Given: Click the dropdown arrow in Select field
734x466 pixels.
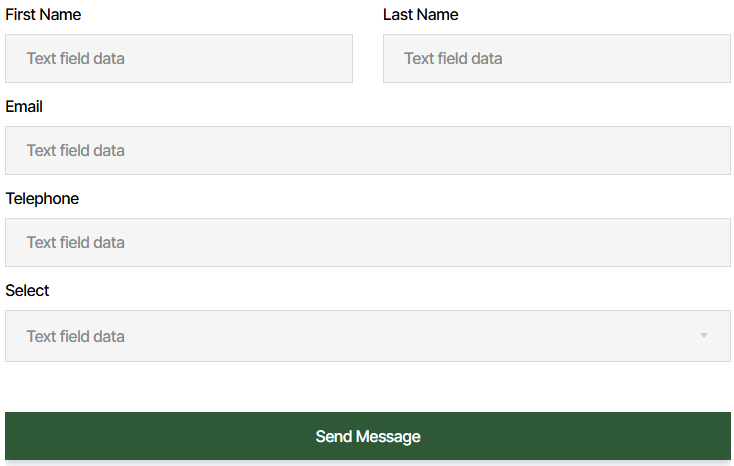Looking at the screenshot, I should [703, 336].
